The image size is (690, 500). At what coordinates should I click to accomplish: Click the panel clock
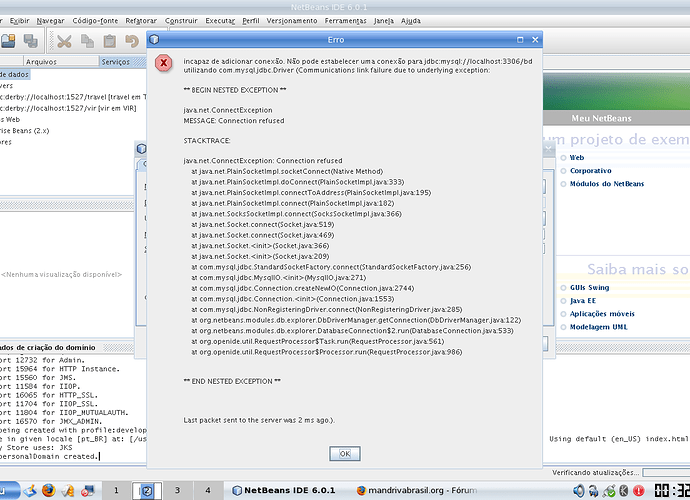pos(672,490)
